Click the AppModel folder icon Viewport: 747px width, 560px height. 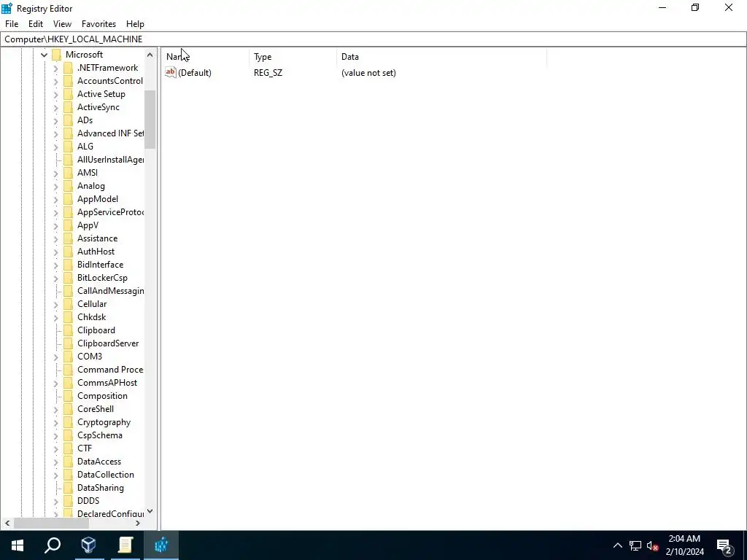point(68,198)
